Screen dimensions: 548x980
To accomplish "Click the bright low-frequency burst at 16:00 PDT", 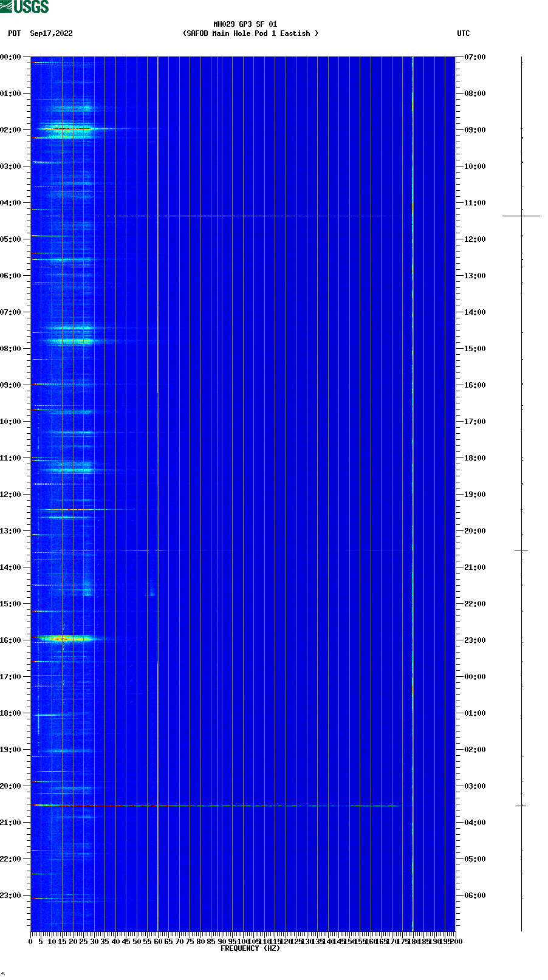I will coord(66,639).
